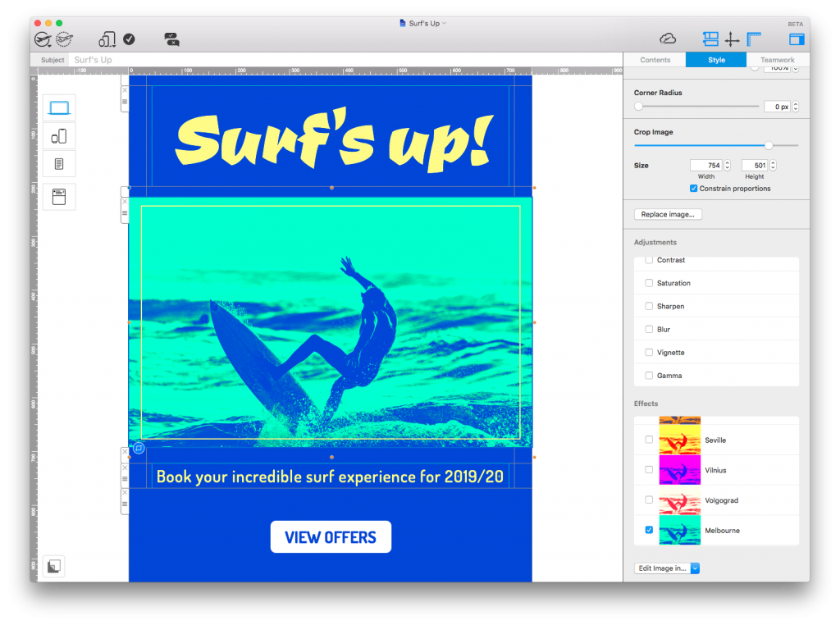Viewport: 840px width, 625px height.
Task: Click the Surf's Up document title icon
Action: click(402, 23)
